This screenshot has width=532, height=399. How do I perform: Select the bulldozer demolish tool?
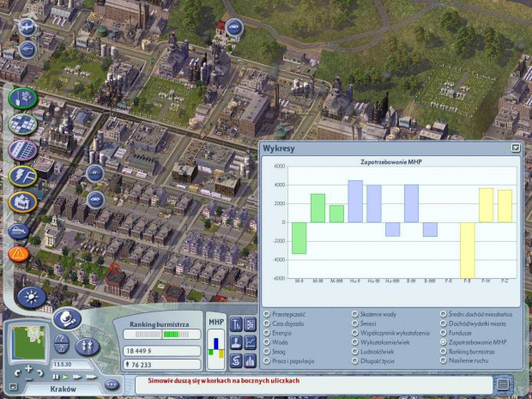(19, 232)
